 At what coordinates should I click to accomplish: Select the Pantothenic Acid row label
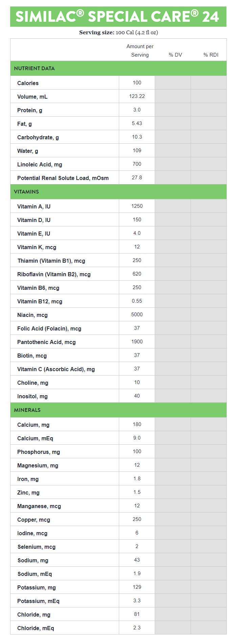46,342
